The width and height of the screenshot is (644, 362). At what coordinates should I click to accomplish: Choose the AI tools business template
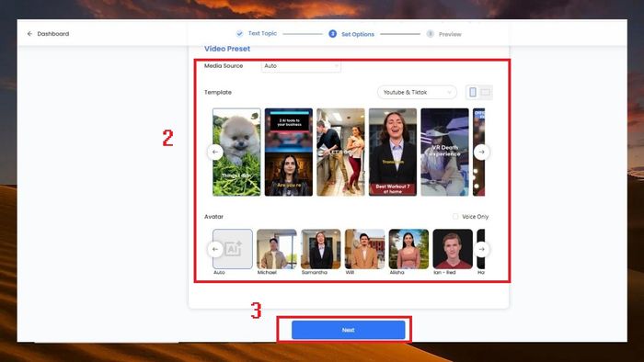point(289,153)
